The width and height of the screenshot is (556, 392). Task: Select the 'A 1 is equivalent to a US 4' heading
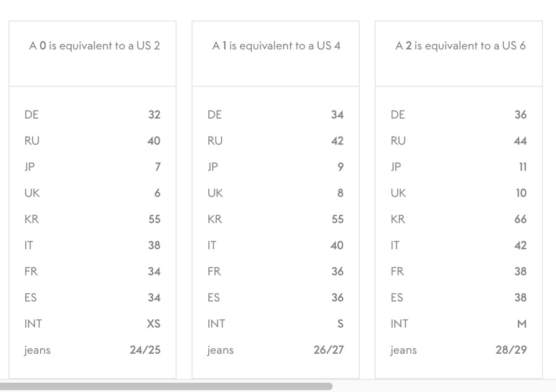click(x=276, y=46)
